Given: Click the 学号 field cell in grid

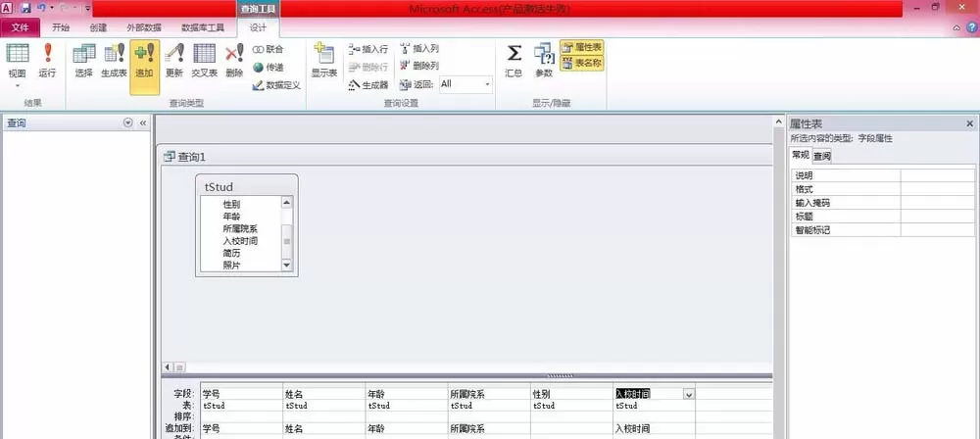Looking at the screenshot, I should coord(242,394).
